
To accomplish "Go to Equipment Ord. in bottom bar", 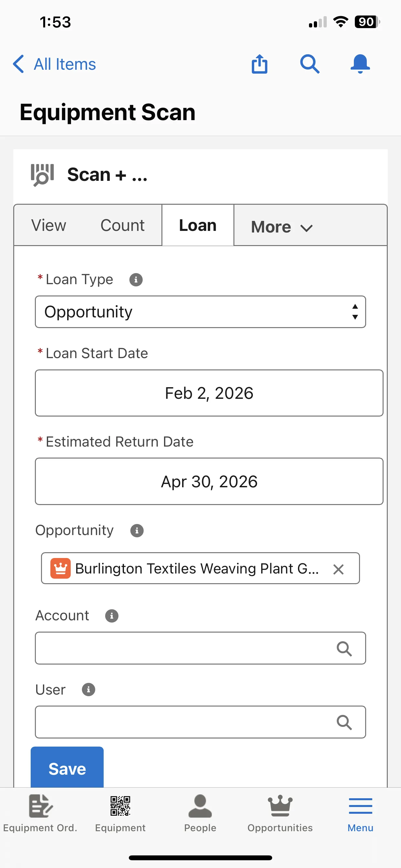I will point(40,813).
